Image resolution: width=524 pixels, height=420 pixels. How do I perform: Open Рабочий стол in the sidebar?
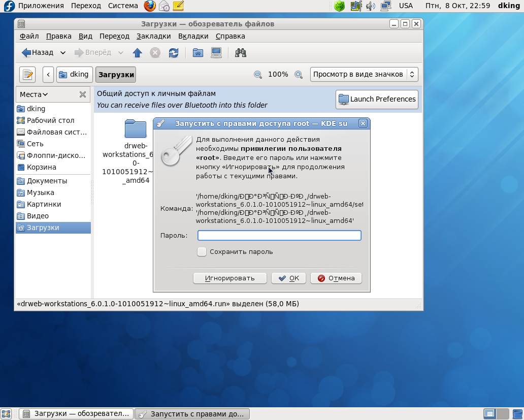point(53,121)
